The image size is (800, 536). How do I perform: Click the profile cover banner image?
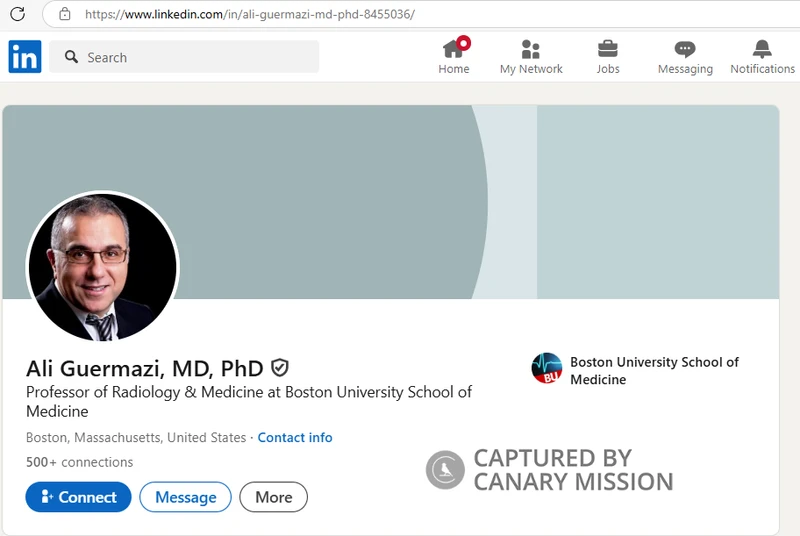tap(391, 201)
